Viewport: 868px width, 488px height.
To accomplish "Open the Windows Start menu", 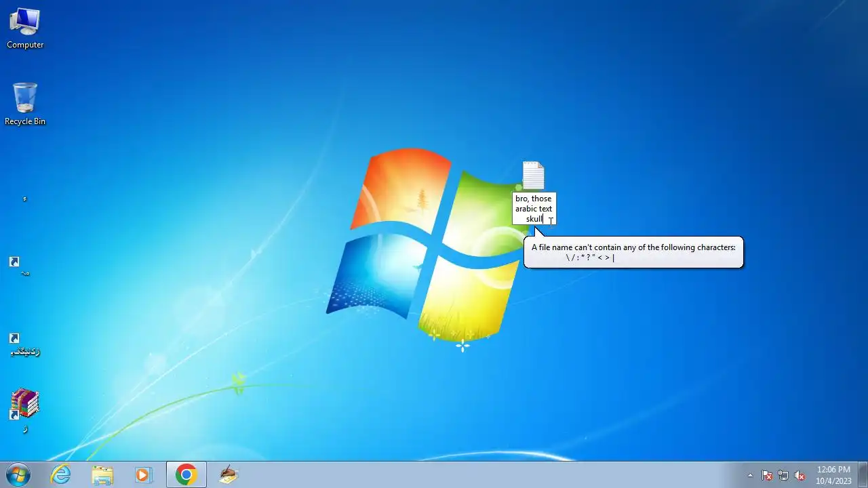I will point(18,474).
